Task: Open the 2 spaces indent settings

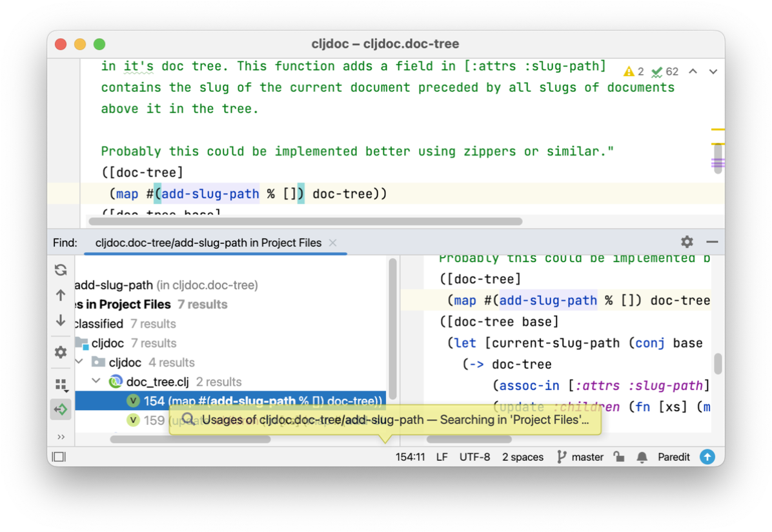Action: point(522,457)
